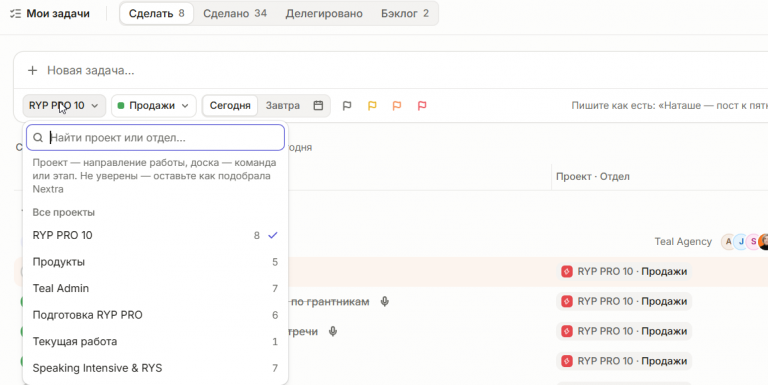Open the Продажи department dropdown

click(153, 105)
